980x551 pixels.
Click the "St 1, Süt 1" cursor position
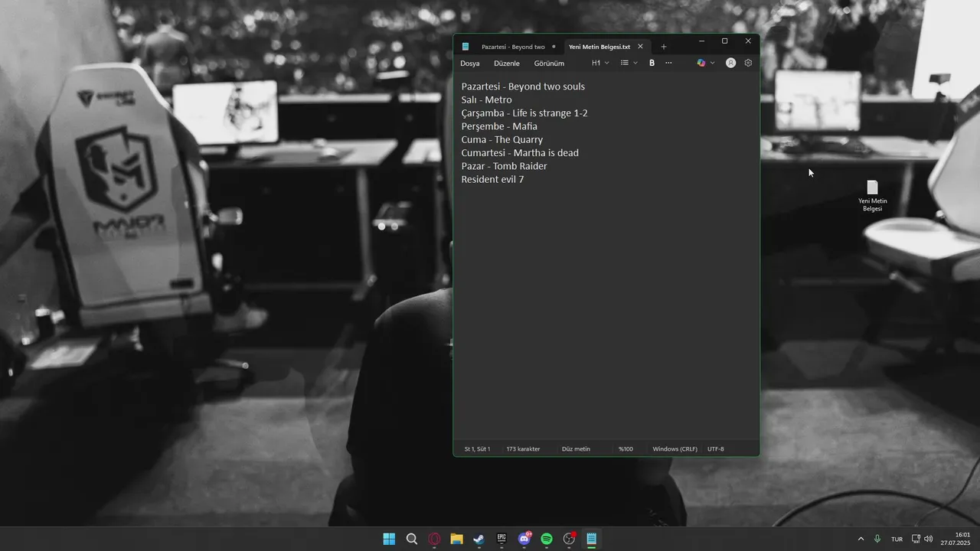click(x=477, y=449)
